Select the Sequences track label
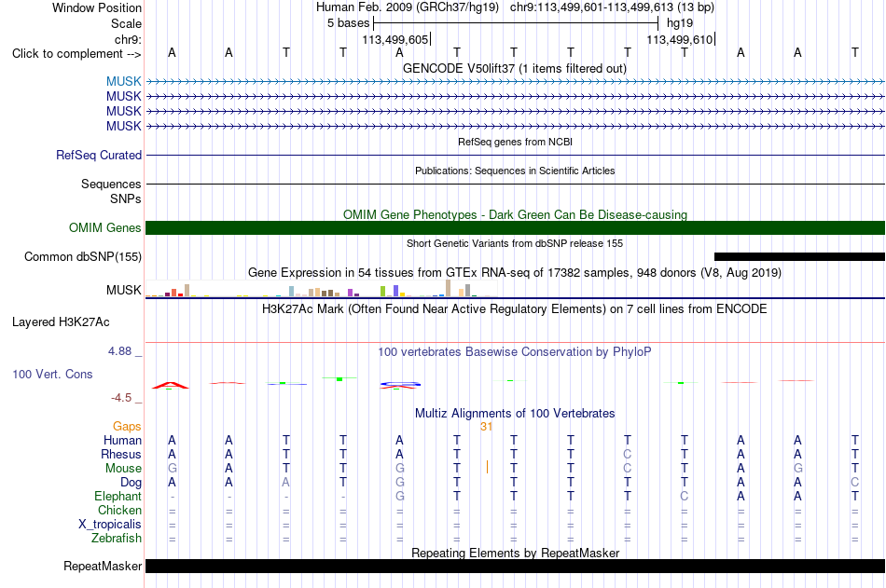The height and width of the screenshot is (588, 886). coord(111,184)
